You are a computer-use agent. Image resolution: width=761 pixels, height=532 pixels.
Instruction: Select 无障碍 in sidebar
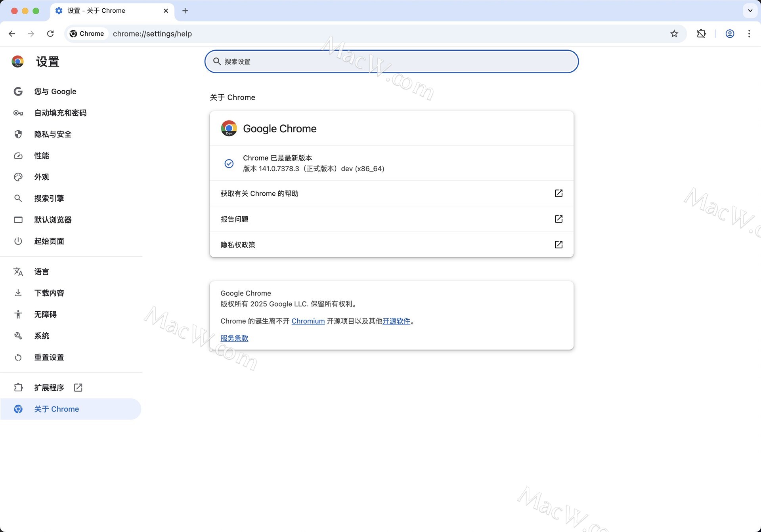coord(71,315)
